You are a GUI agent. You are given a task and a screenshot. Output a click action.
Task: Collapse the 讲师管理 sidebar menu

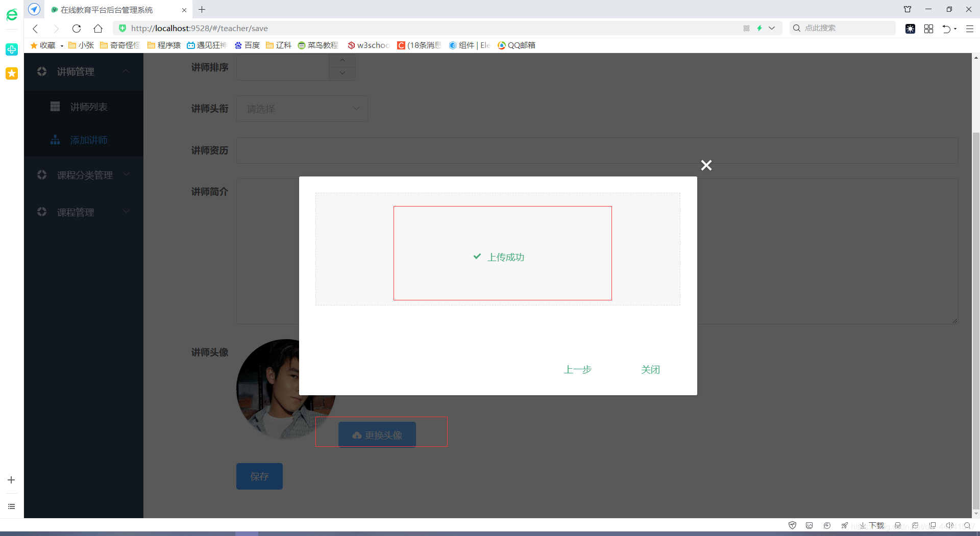click(84, 72)
